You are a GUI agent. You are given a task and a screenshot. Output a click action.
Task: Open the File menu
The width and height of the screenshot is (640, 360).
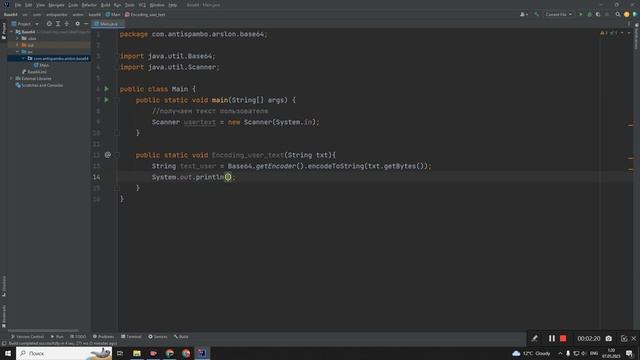(18, 5)
